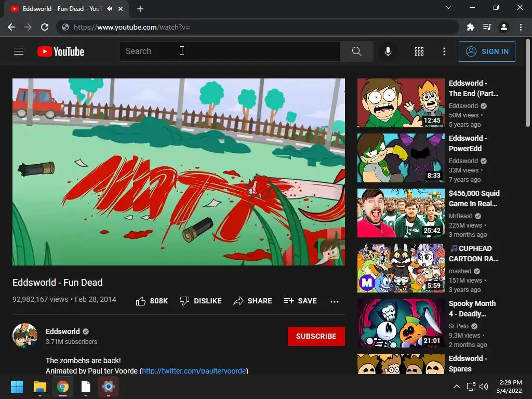Open a new browser tab
This screenshot has height=399, width=532.
140,9
